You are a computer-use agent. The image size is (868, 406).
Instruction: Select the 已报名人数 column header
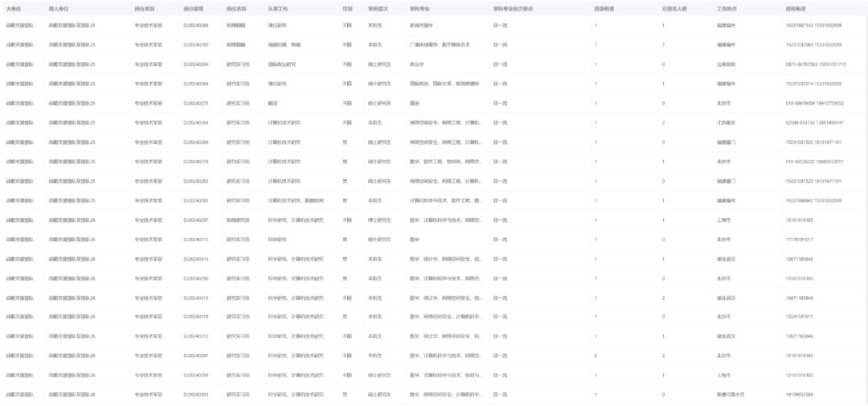[x=675, y=7]
